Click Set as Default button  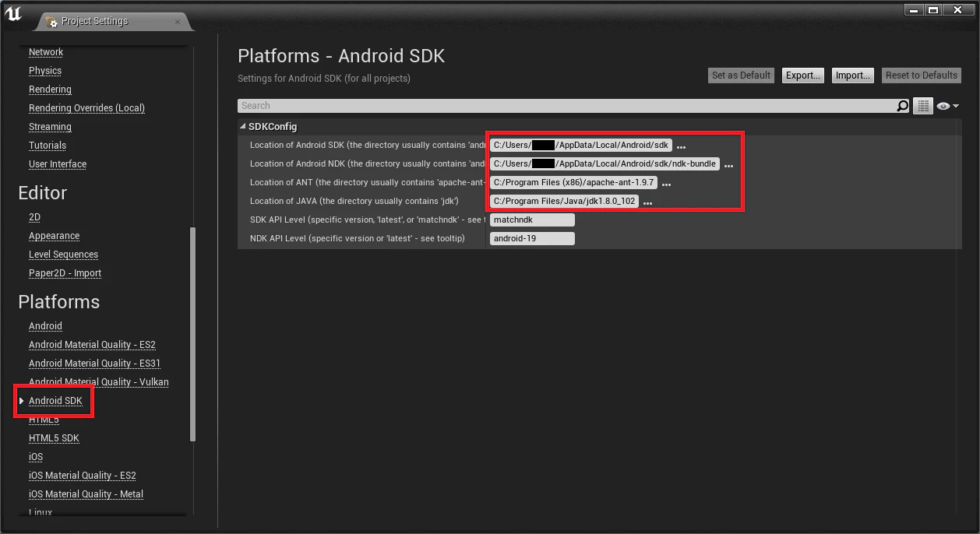coord(741,76)
